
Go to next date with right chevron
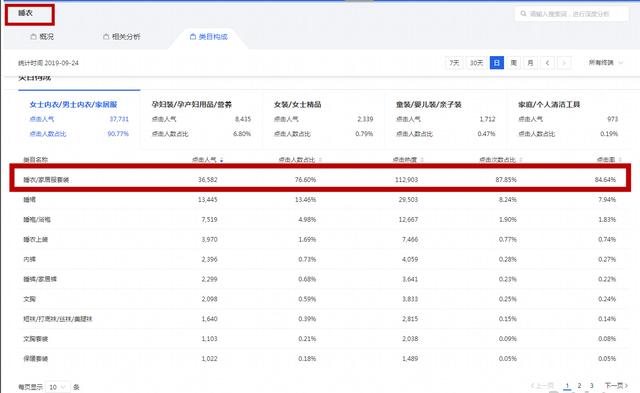coord(564,63)
